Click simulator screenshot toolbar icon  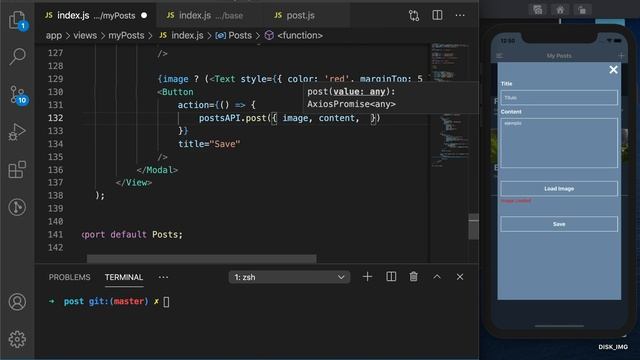point(538,10)
